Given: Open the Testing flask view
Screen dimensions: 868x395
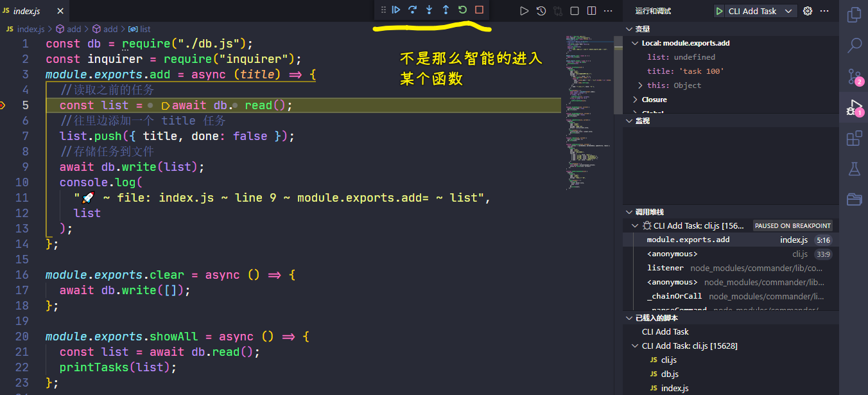Looking at the screenshot, I should [x=854, y=169].
